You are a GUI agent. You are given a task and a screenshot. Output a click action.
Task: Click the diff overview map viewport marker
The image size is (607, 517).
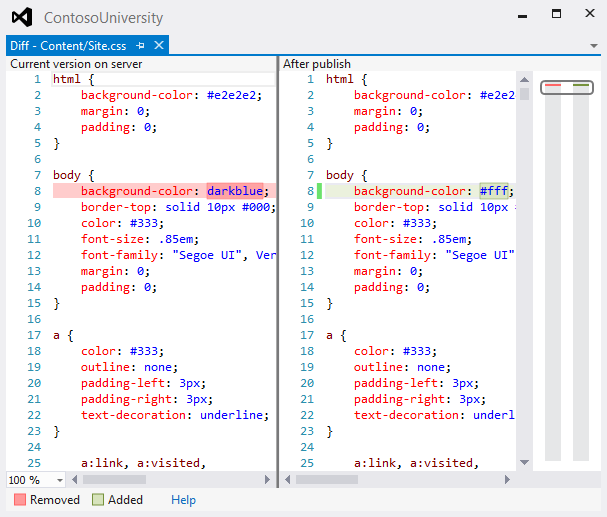pyautogui.click(x=566, y=87)
